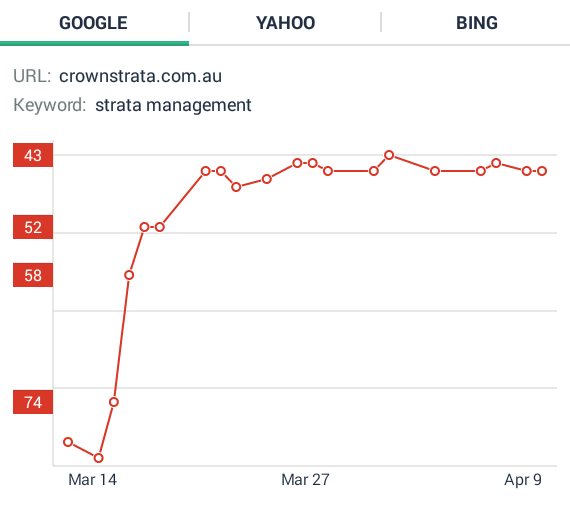Select the strata management keyword text
The width and height of the screenshot is (570, 508).
click(x=173, y=105)
